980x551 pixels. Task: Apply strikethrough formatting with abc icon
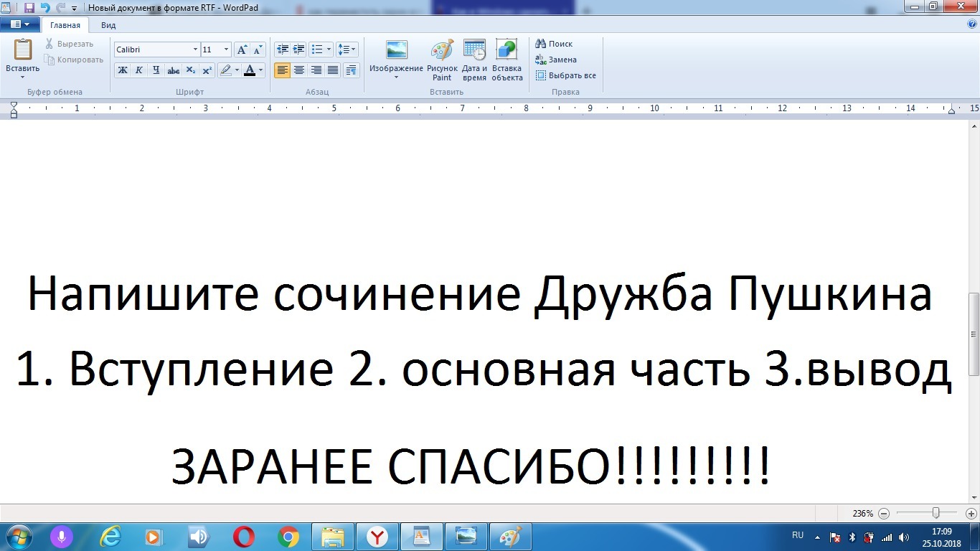point(173,70)
